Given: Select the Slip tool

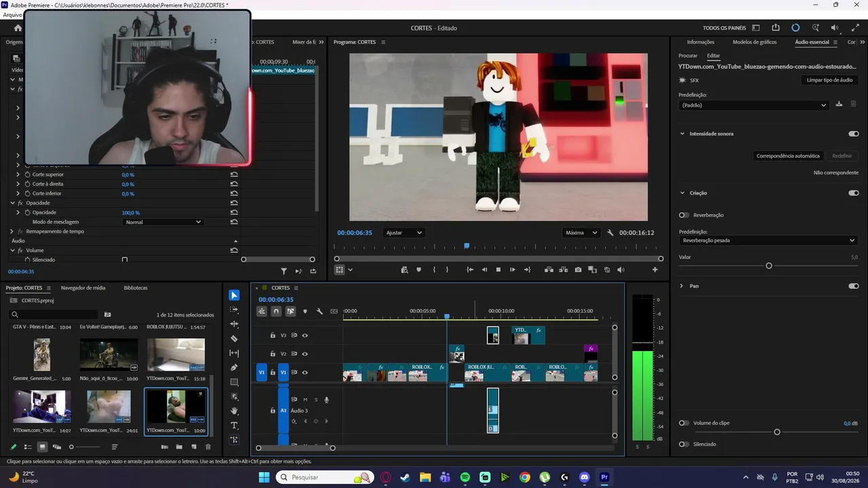Looking at the screenshot, I should [234, 353].
